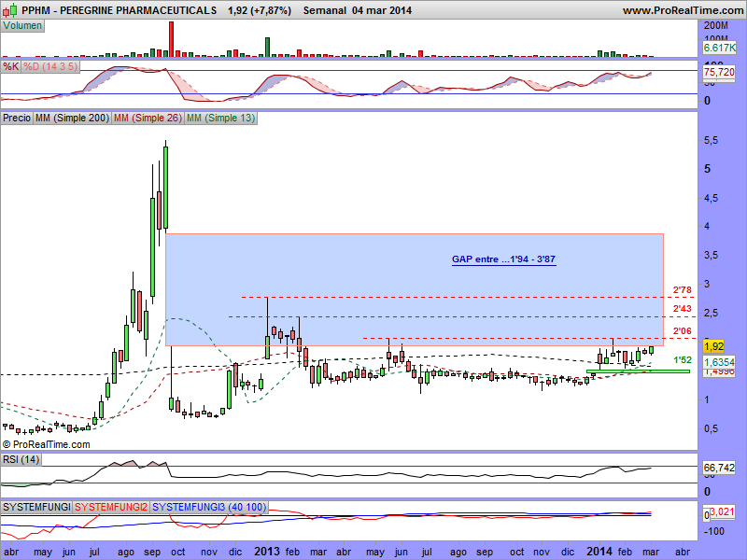Open the Volumen indicator label
This screenshot has height=560, width=747.
(x=22, y=26)
